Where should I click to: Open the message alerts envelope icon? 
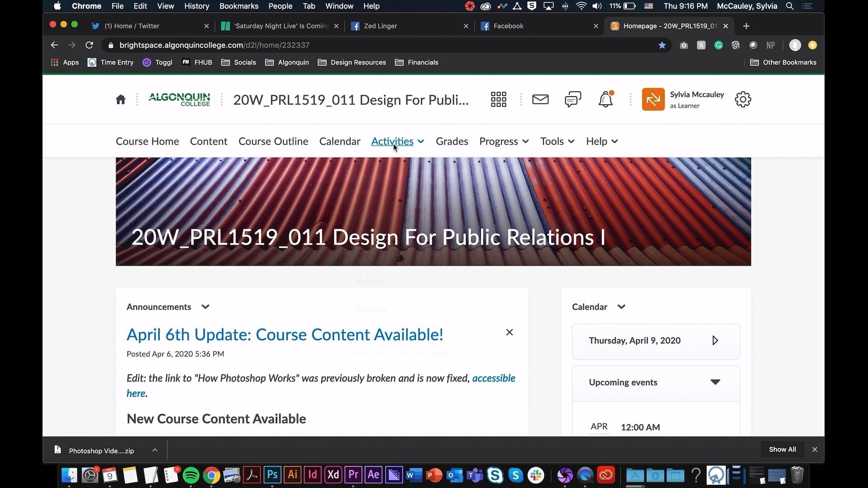pyautogui.click(x=540, y=99)
